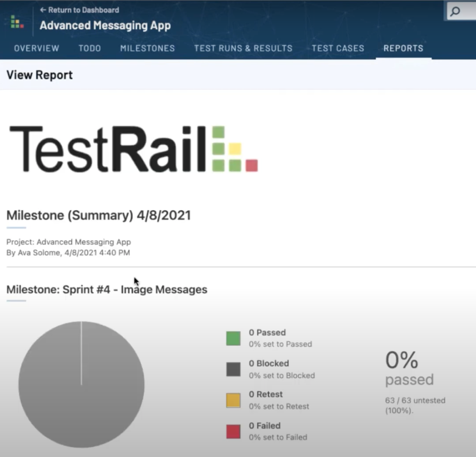The height and width of the screenshot is (457, 476).
Task: Click the Return to Dashboard link
Action: (79, 10)
